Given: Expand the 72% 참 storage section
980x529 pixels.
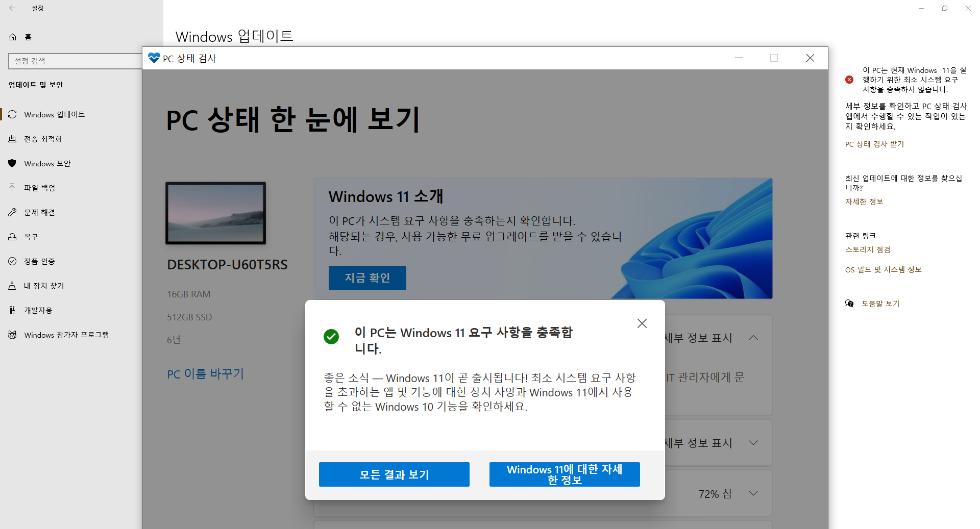Looking at the screenshot, I should (753, 493).
